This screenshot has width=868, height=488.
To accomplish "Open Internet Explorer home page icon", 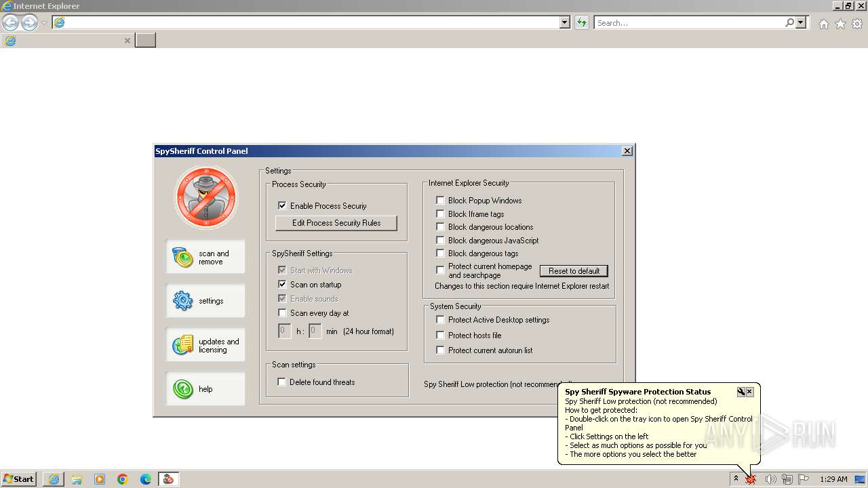I will [823, 24].
